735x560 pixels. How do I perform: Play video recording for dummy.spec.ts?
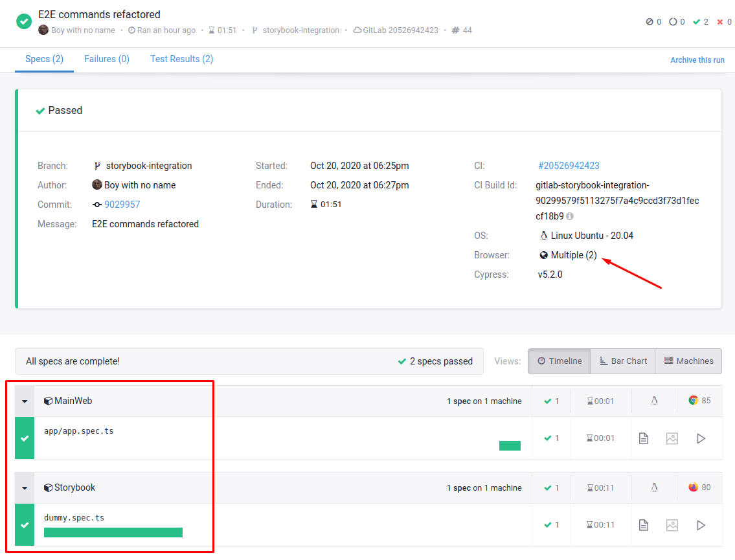point(701,525)
